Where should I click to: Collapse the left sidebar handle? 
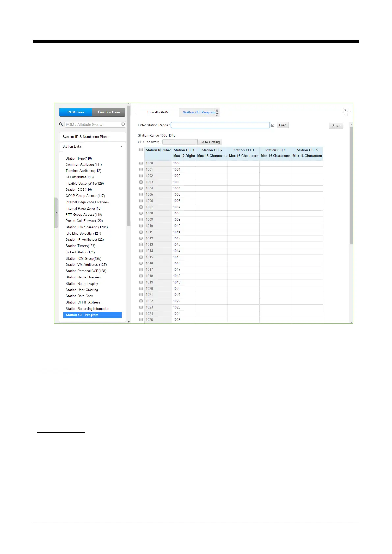click(x=56, y=213)
